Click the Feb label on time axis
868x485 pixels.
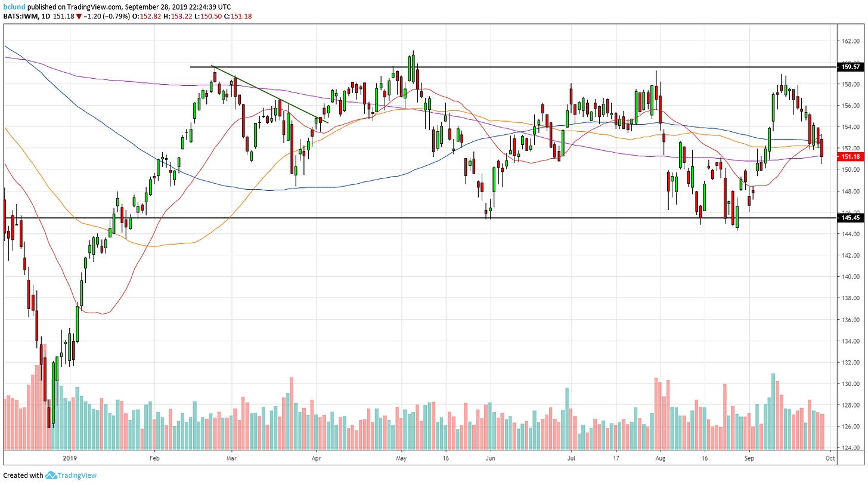(x=154, y=458)
